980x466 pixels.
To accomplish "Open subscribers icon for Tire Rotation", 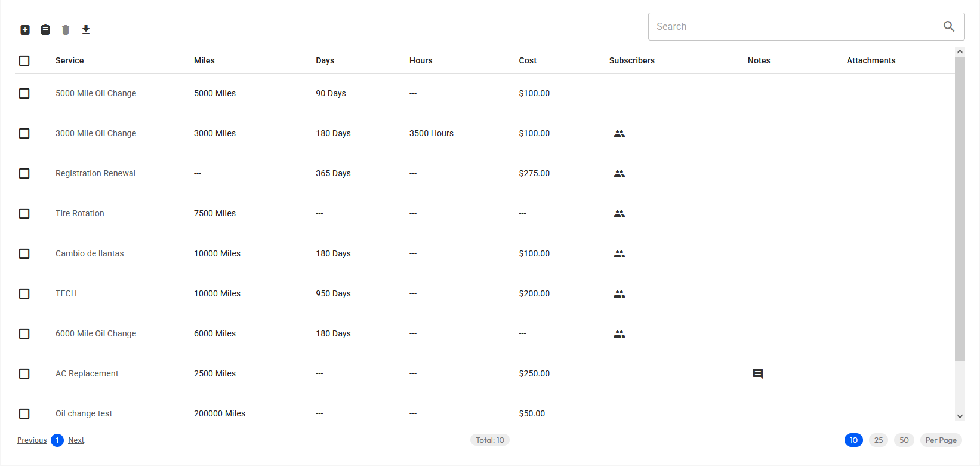I will coord(620,214).
